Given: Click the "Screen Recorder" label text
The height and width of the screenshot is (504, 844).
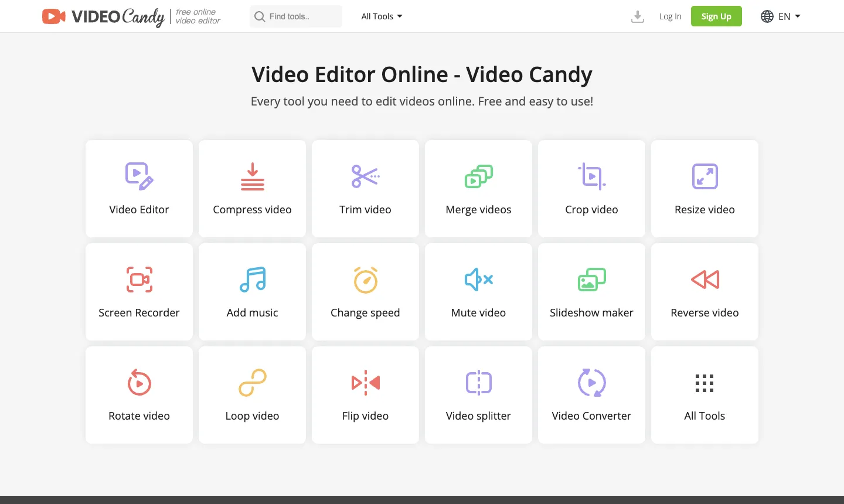Looking at the screenshot, I should [x=139, y=313].
